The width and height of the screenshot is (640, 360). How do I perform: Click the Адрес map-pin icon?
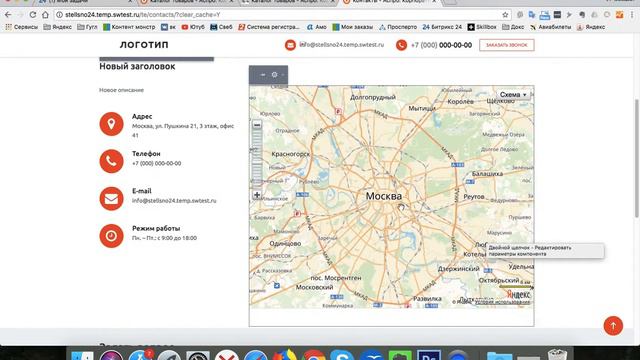pos(111,124)
